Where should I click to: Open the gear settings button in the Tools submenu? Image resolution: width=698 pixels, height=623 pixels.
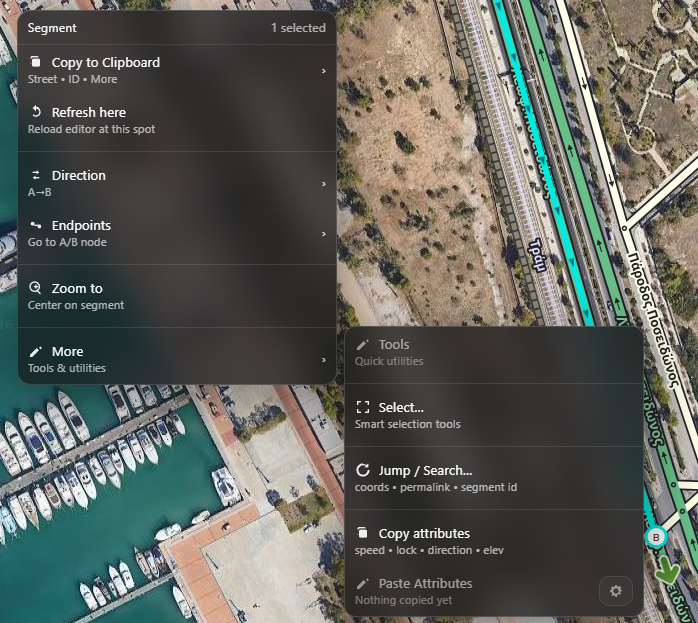[x=615, y=591]
